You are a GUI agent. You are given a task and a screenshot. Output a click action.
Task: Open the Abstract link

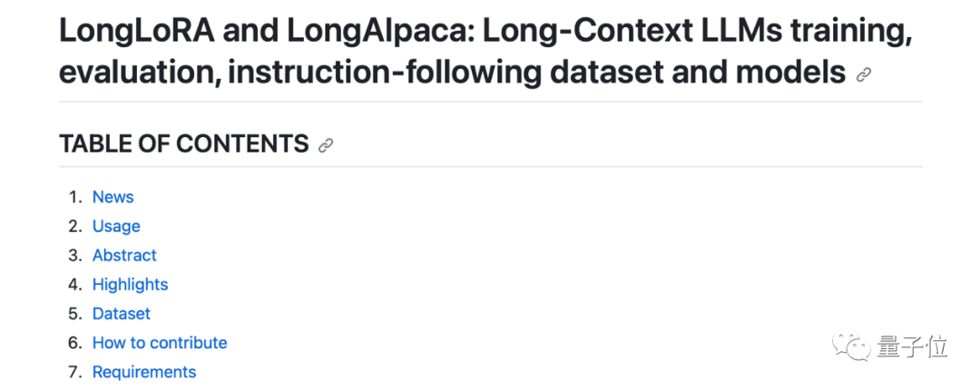(124, 255)
